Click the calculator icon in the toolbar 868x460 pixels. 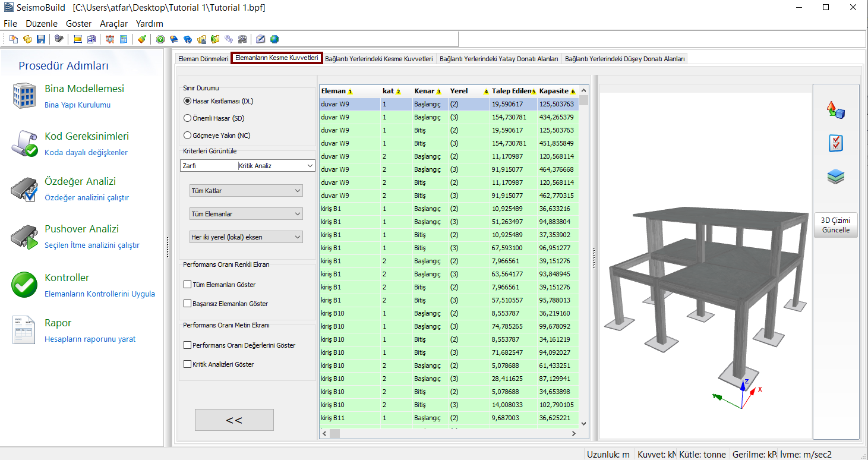[x=124, y=39]
